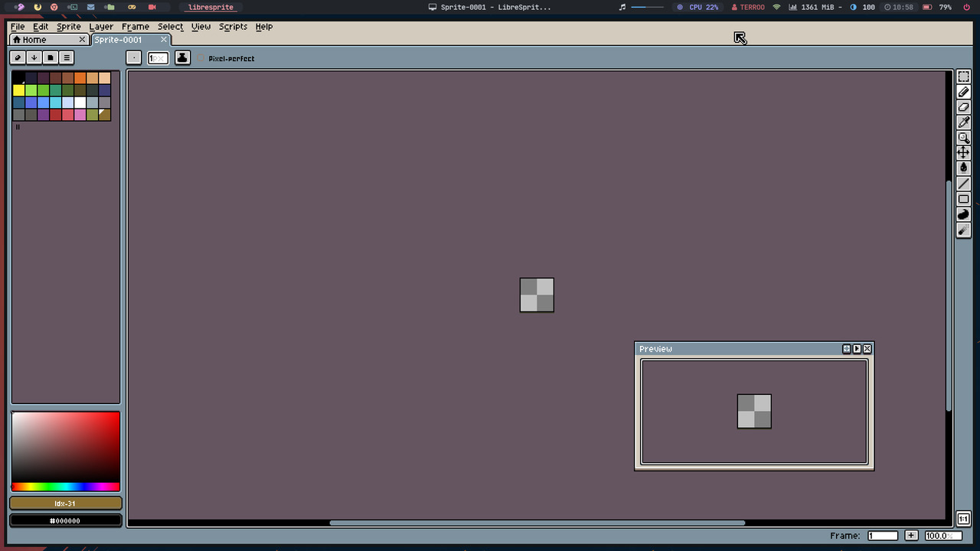This screenshot has height=551, width=980.
Task: Click the palette sort arrow icon
Action: coord(34,57)
